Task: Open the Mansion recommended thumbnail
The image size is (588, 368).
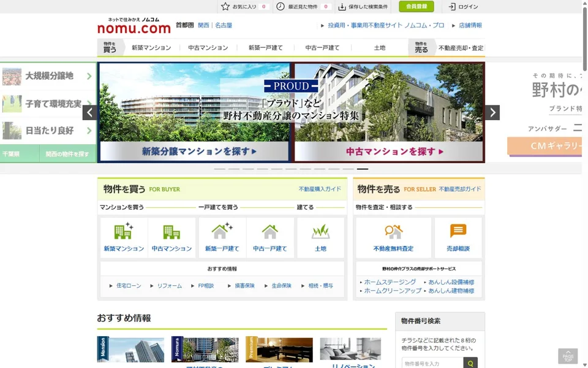Action: coord(130,349)
